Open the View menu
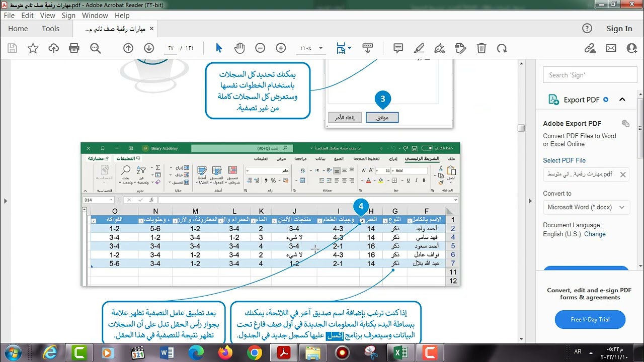 47,16
